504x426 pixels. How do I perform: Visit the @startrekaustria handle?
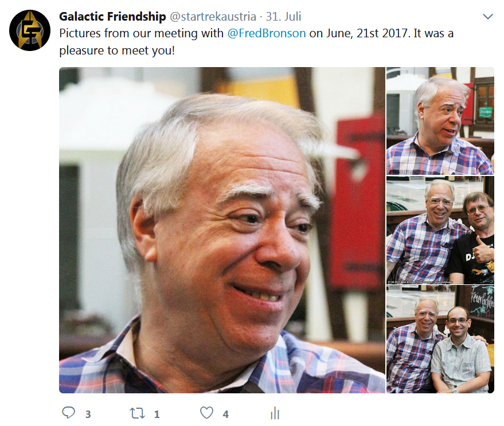pos(213,17)
